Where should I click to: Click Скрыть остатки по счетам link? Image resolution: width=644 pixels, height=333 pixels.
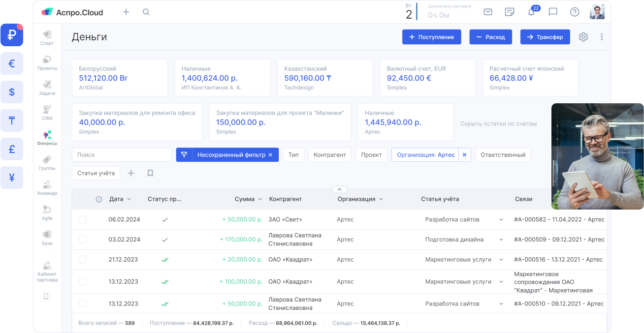click(498, 124)
